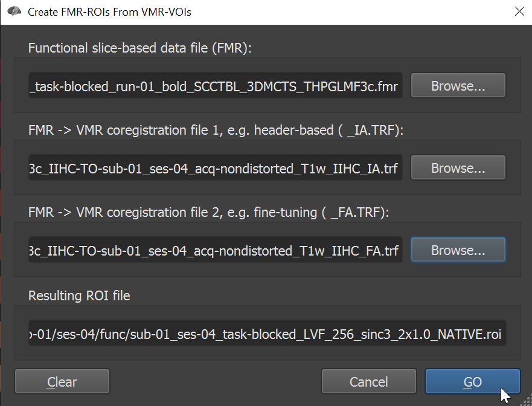Cancel the FMR-ROI creation dialog

369,382
